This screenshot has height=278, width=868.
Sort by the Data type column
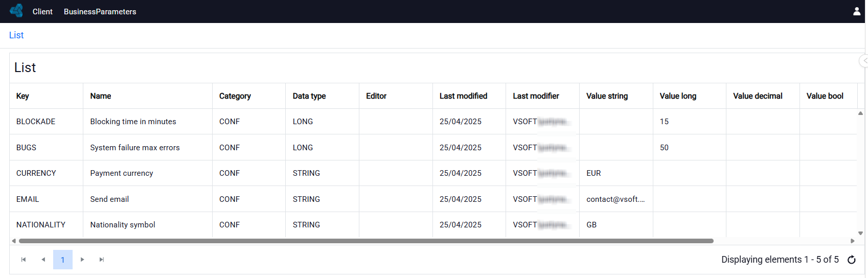click(309, 96)
